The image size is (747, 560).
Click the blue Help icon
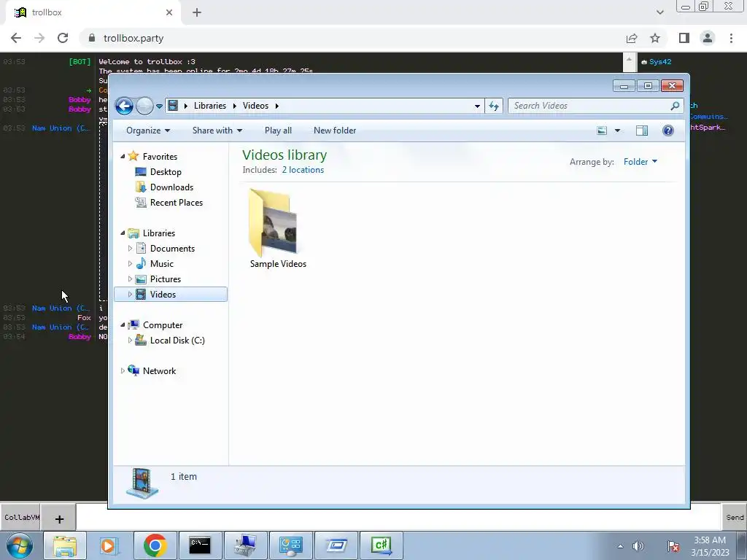[x=668, y=131]
